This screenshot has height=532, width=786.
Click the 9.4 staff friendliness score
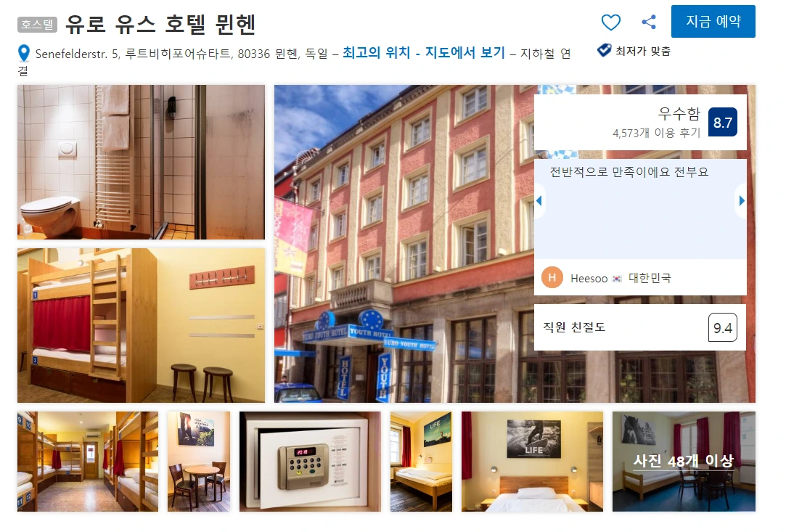tap(722, 327)
